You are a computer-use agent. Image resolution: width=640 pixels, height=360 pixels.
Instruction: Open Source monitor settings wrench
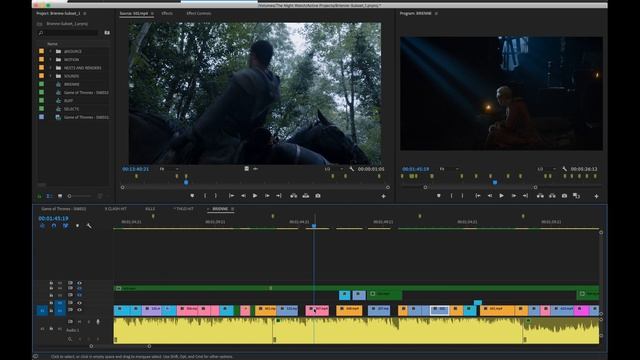[351, 169]
